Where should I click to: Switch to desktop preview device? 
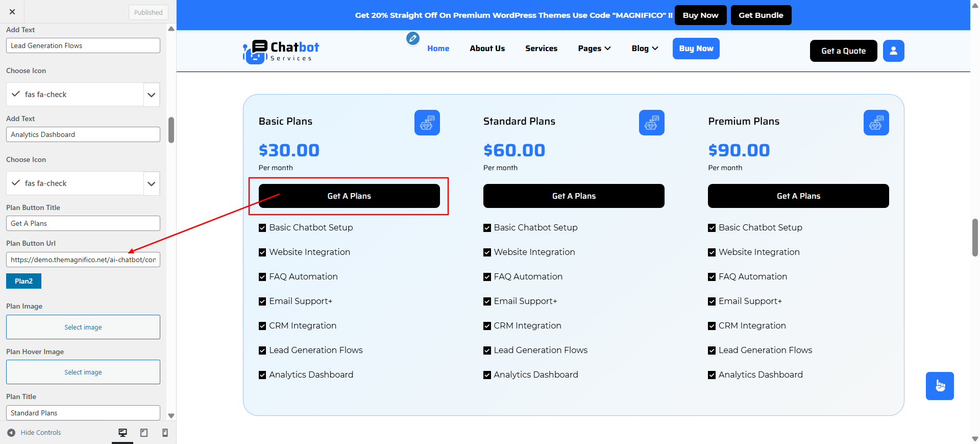coord(122,433)
